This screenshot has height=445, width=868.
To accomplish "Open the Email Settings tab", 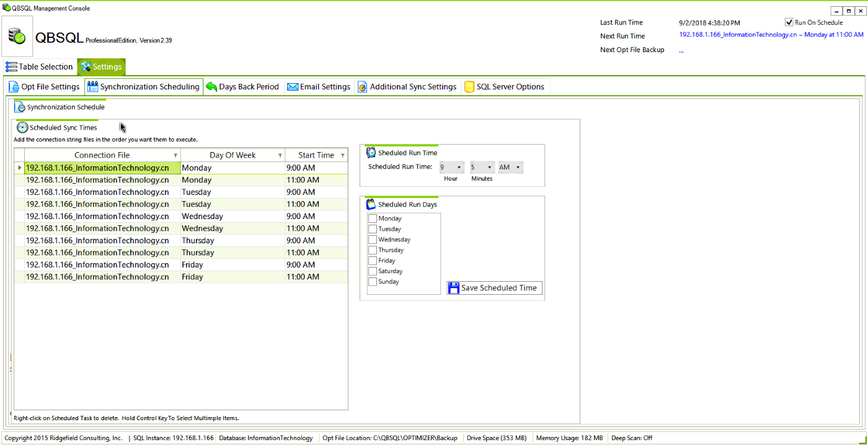I will click(319, 87).
